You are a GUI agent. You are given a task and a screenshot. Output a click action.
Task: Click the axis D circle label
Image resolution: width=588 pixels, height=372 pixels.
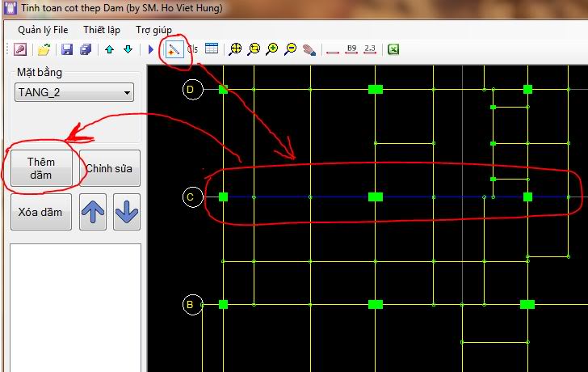coord(192,89)
